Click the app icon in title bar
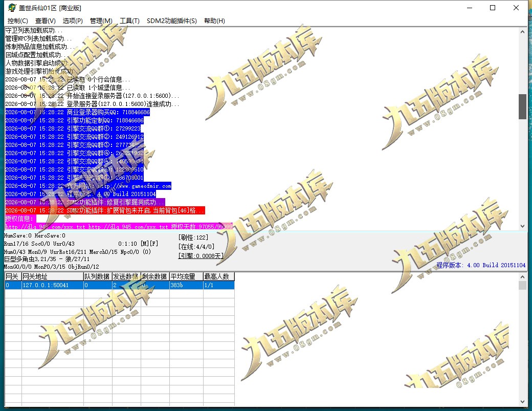Screen dimensions: 532x411 pos(12,8)
